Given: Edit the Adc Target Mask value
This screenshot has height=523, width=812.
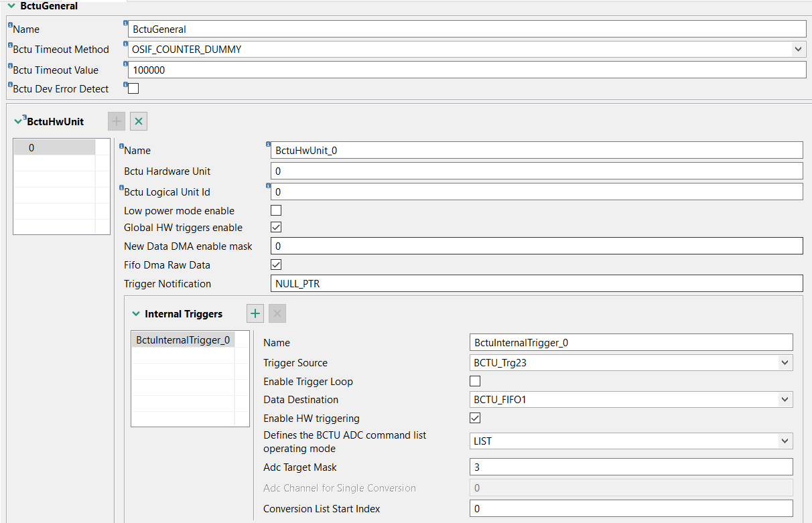Looking at the screenshot, I should pos(630,467).
